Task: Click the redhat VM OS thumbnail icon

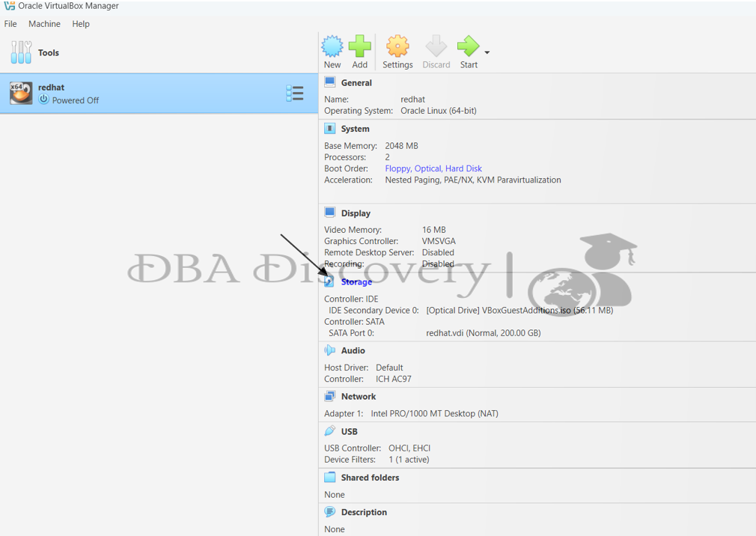Action: tap(21, 93)
